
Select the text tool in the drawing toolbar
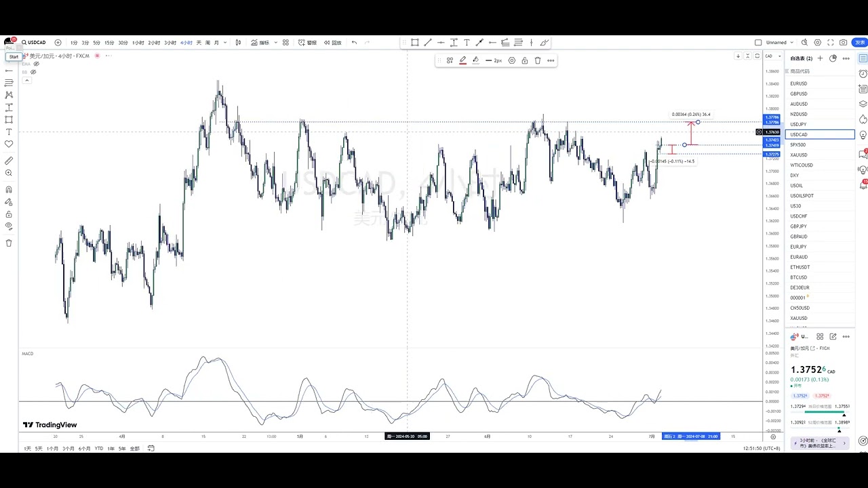(467, 43)
